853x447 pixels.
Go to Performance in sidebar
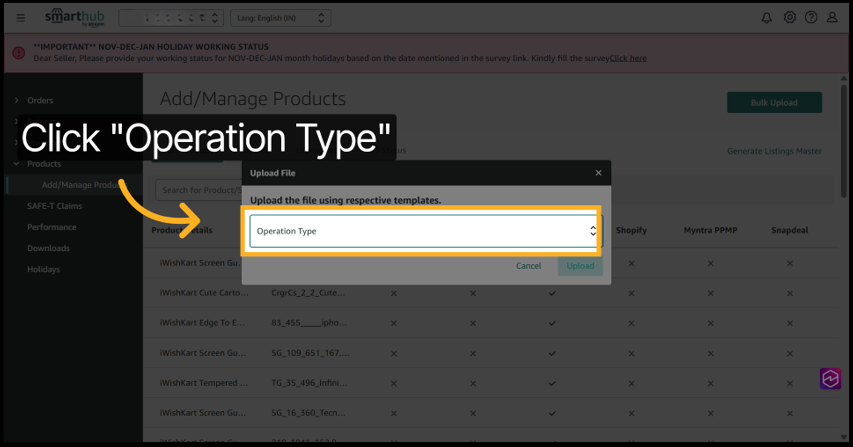51,227
